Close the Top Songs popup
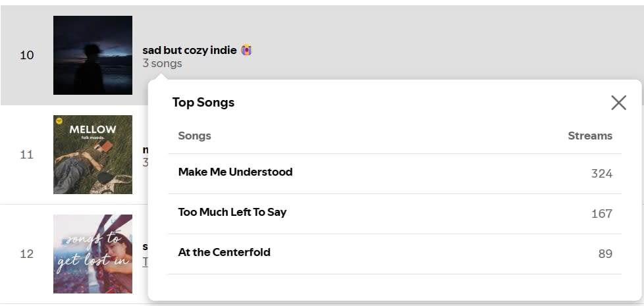 tap(618, 102)
